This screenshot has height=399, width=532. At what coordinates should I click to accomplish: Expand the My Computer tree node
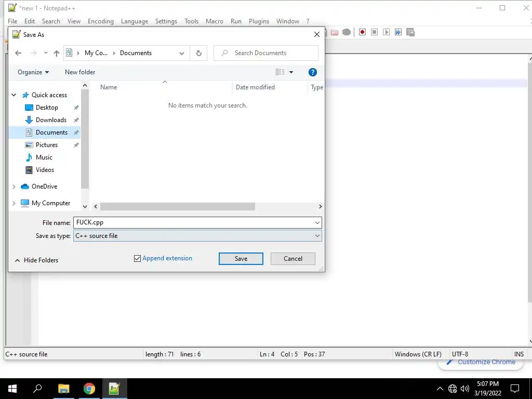[x=14, y=203]
